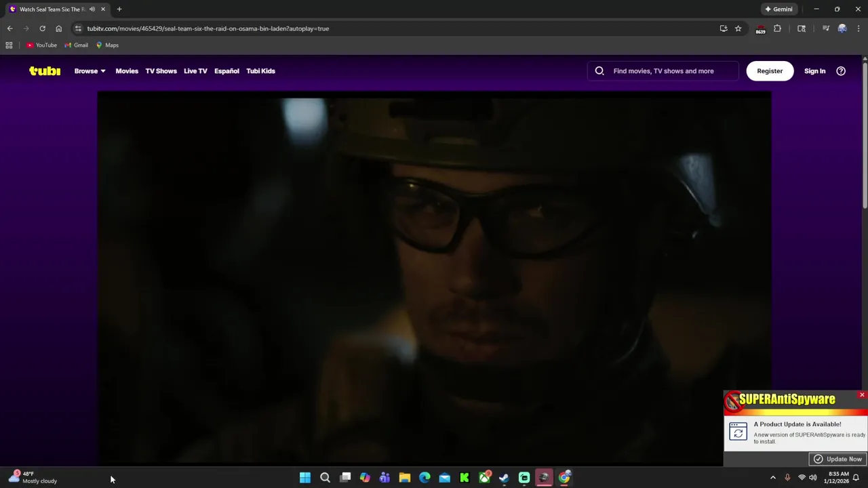Open Windows taskbar search
The width and height of the screenshot is (868, 488).
pyautogui.click(x=325, y=478)
